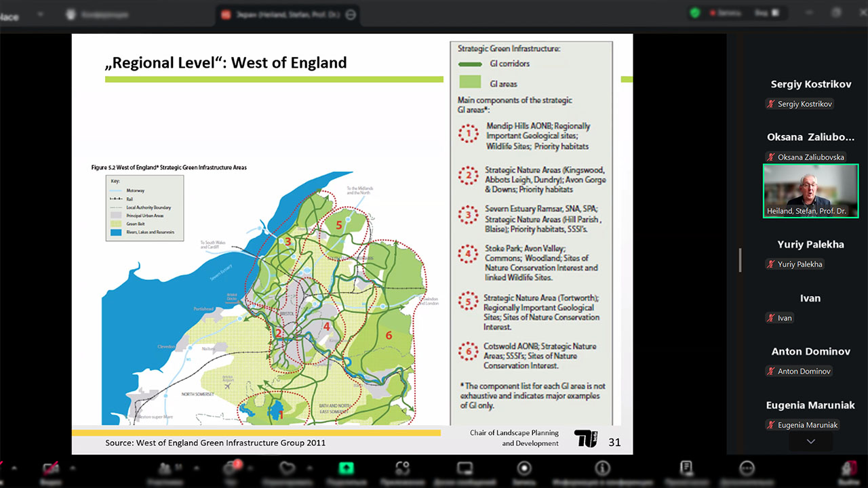868x488 pixels.
Task: Open the Reactions heart icon
Action: click(288, 468)
